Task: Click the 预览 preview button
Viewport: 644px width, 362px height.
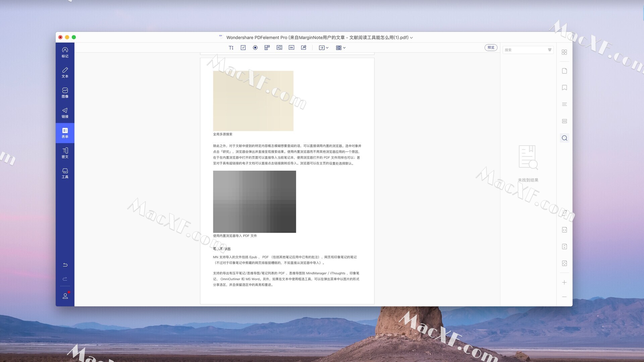Action: pyautogui.click(x=491, y=48)
